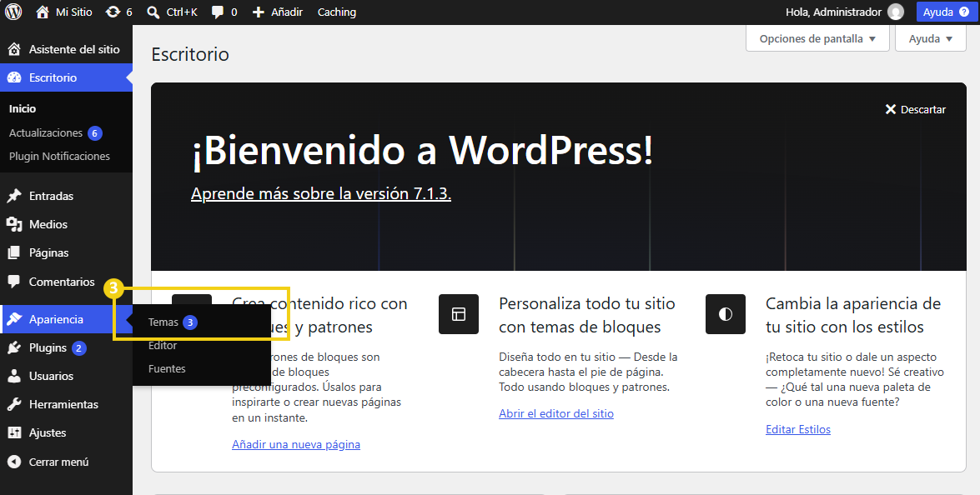Click the Comentarios sidebar bubble icon
This screenshot has height=495, width=980.
[13, 282]
